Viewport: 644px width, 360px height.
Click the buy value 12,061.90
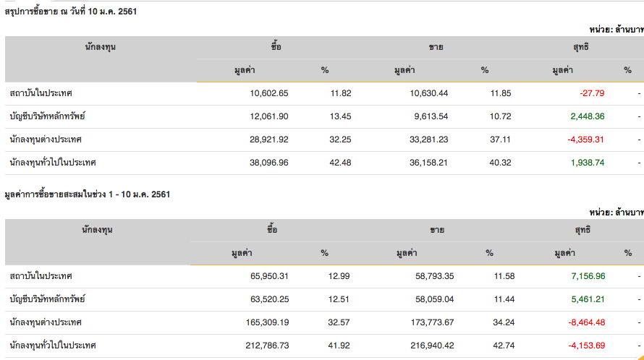(x=268, y=116)
